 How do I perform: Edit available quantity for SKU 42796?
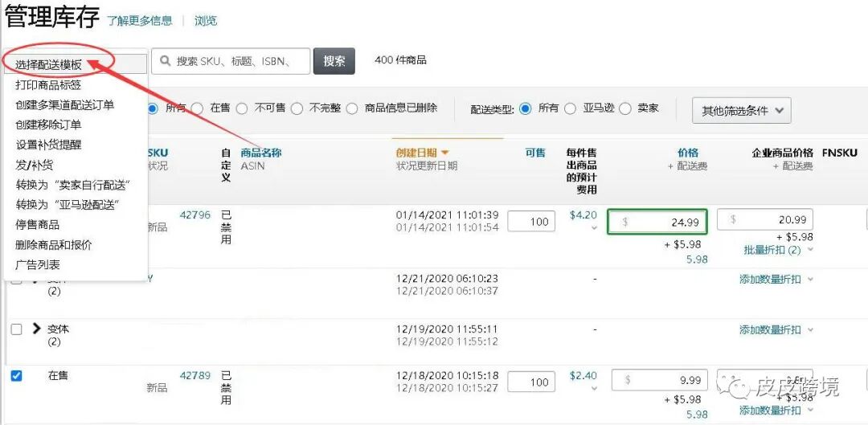point(531,222)
